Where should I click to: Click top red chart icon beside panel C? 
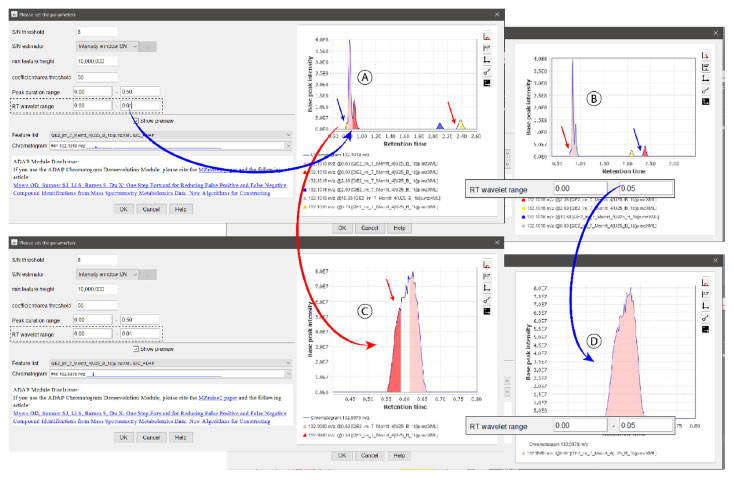pyautogui.click(x=486, y=264)
